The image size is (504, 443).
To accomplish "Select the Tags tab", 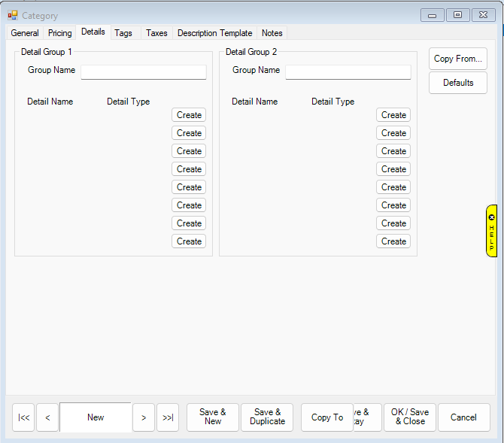I will coord(123,33).
